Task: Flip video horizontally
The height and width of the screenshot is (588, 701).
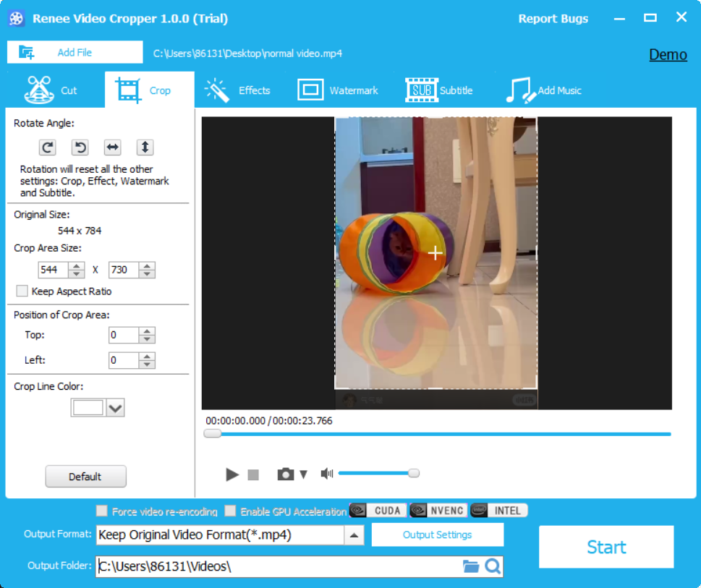Action: 112,148
